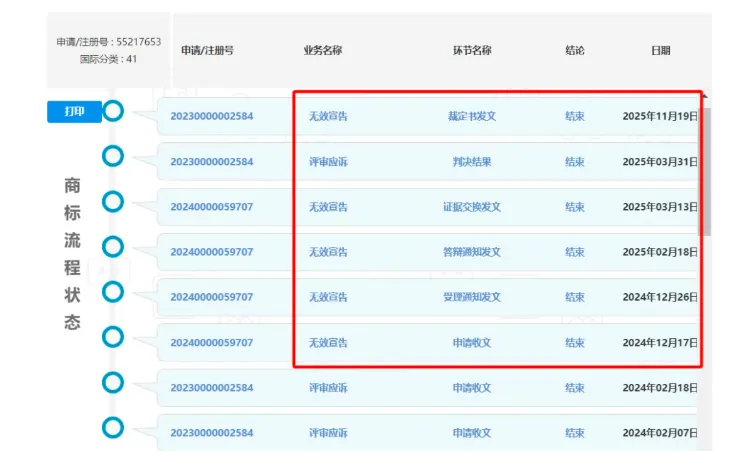The height and width of the screenshot is (471, 754).
Task: Open number 20240000059707 in 受理通知发文 row
Action: pyautogui.click(x=212, y=297)
